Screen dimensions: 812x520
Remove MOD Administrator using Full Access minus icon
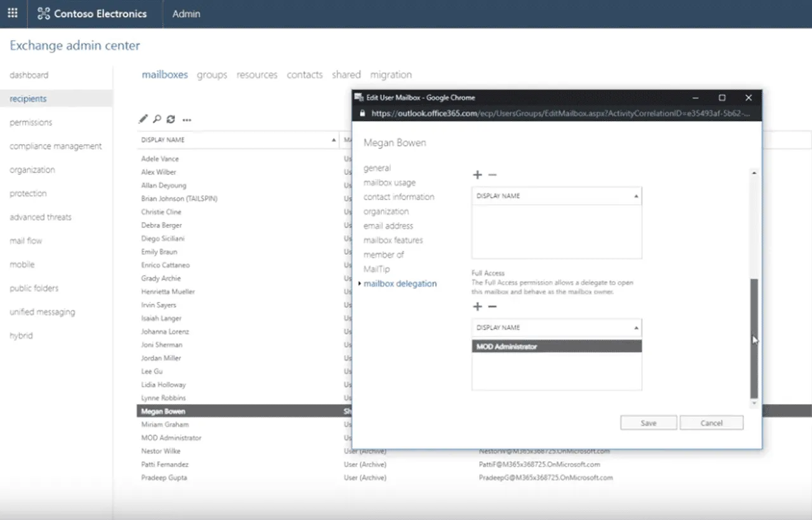[x=492, y=306]
